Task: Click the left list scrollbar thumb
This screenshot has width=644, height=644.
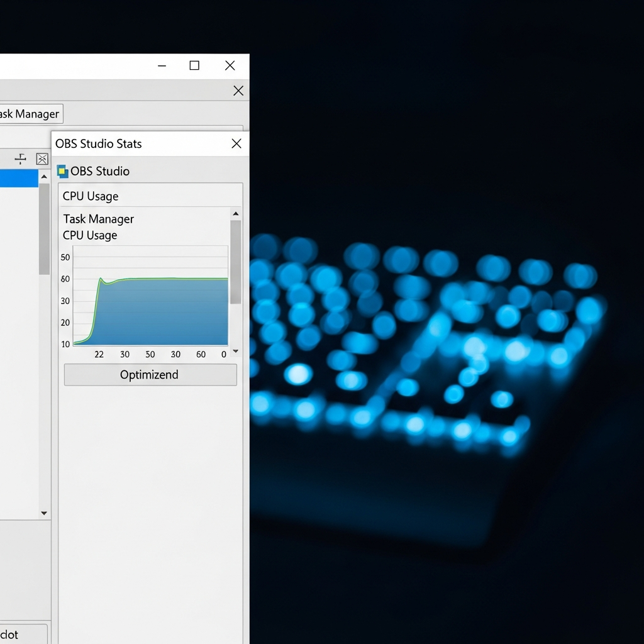Action: (45, 229)
